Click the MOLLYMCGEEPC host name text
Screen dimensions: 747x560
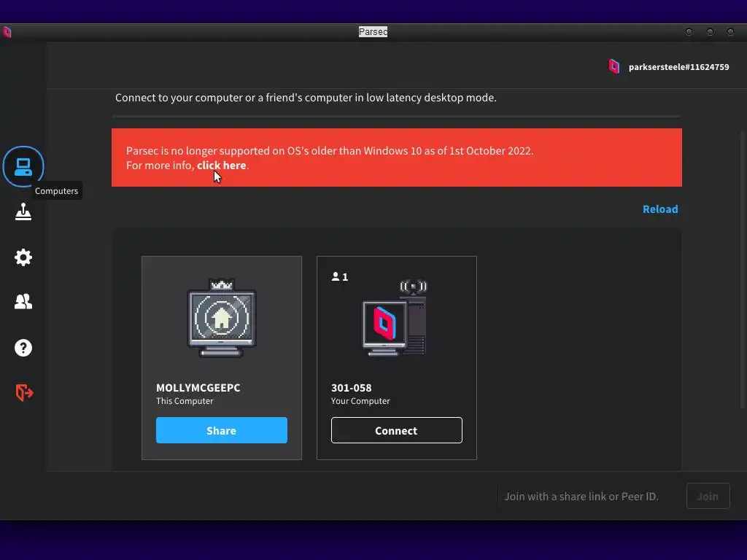tap(198, 388)
